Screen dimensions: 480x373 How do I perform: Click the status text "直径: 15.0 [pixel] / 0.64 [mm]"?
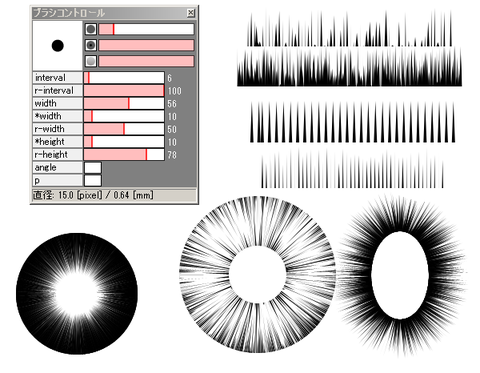click(93, 195)
